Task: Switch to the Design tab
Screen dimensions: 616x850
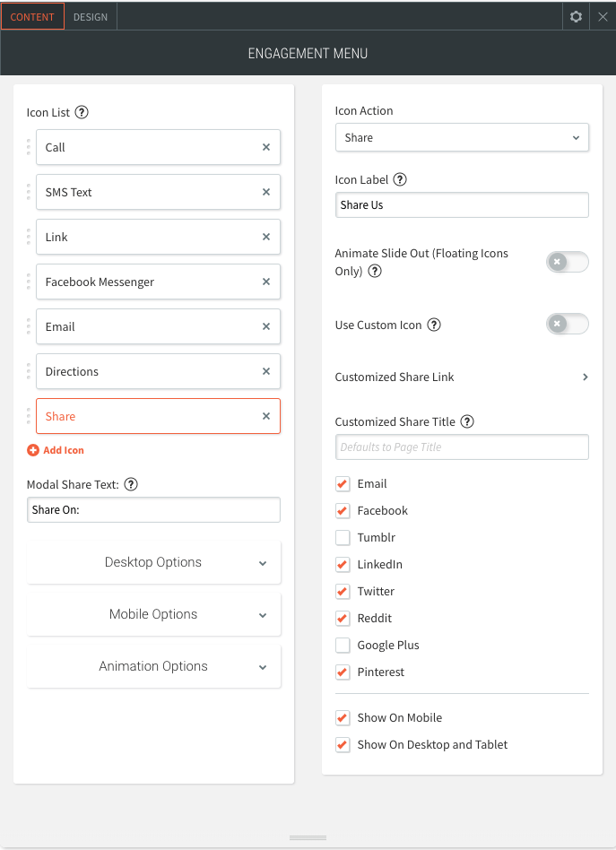Action: [x=91, y=16]
